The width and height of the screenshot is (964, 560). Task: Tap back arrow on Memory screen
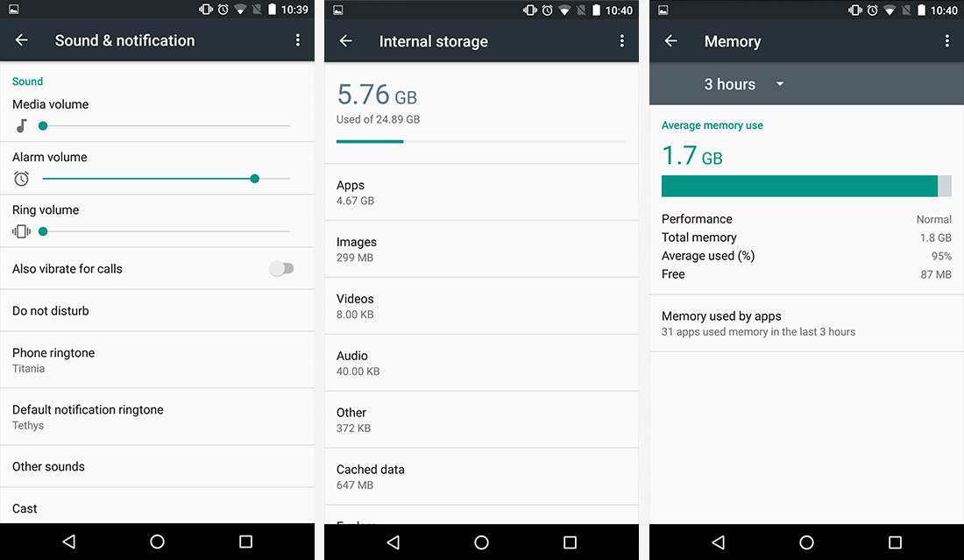670,41
